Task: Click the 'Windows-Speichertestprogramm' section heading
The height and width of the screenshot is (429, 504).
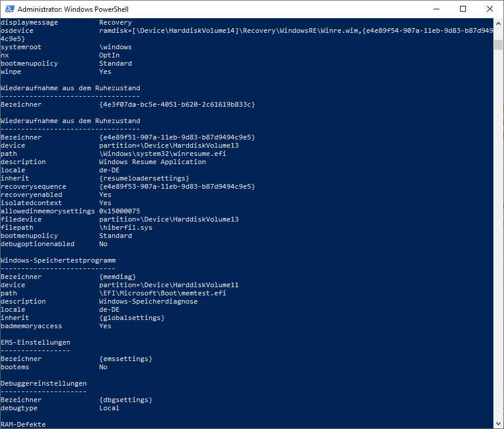Action: coord(57,260)
